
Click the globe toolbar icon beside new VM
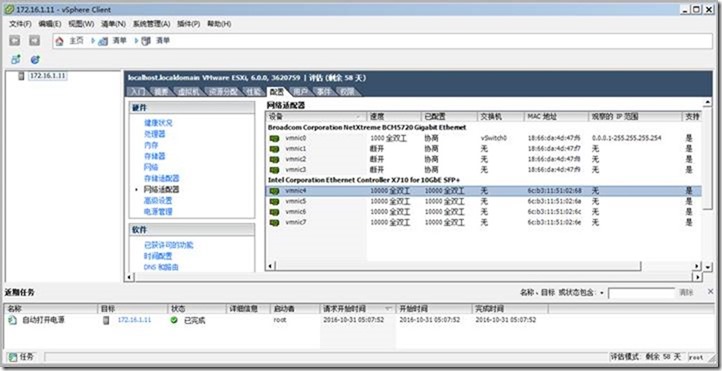coord(35,60)
